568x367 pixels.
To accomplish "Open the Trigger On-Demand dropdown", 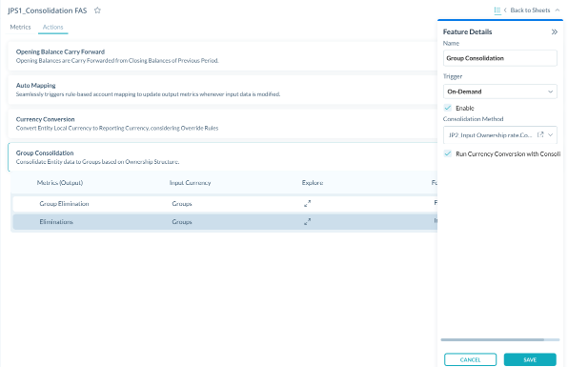I will [500, 91].
